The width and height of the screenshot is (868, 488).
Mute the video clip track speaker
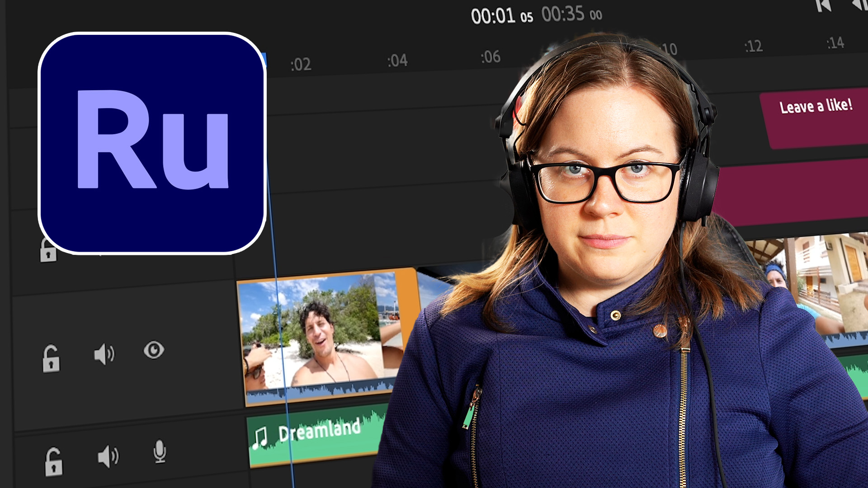click(104, 354)
